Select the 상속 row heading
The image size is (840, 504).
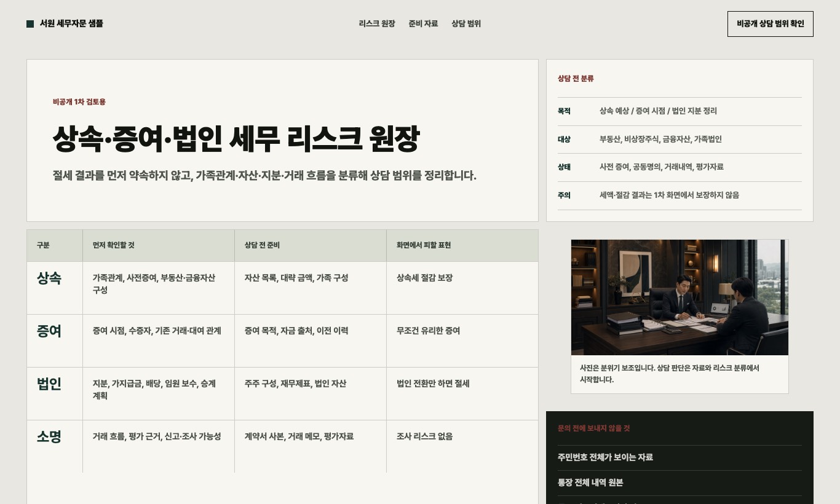[x=49, y=278]
